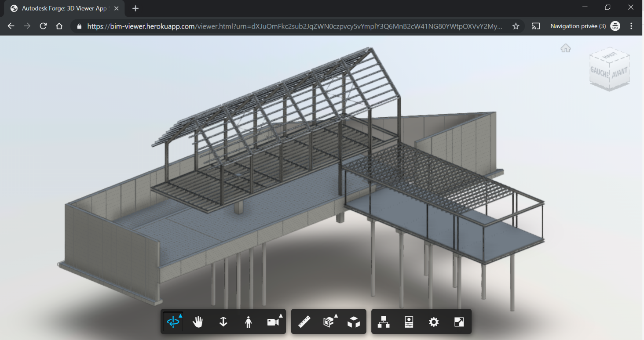Switch the viewer to fullscreen

click(459, 321)
